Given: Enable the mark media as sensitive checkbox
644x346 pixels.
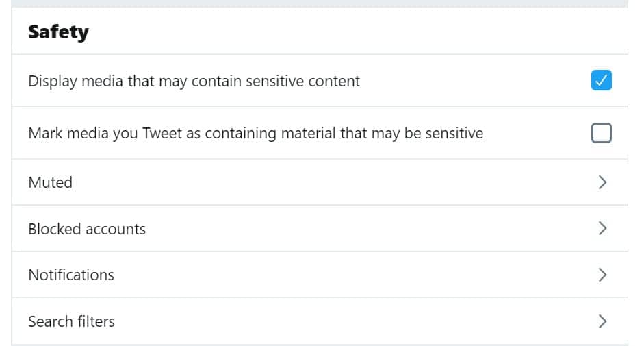Looking at the screenshot, I should coord(601,133).
